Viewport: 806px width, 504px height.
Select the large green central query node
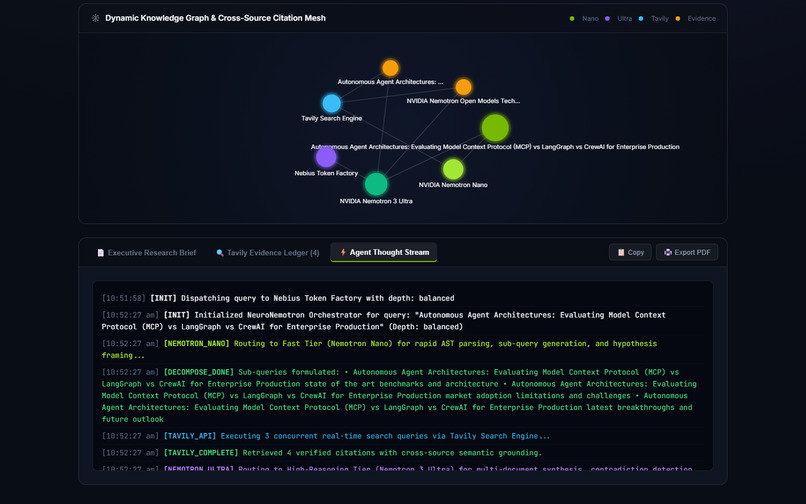pyautogui.click(x=495, y=128)
